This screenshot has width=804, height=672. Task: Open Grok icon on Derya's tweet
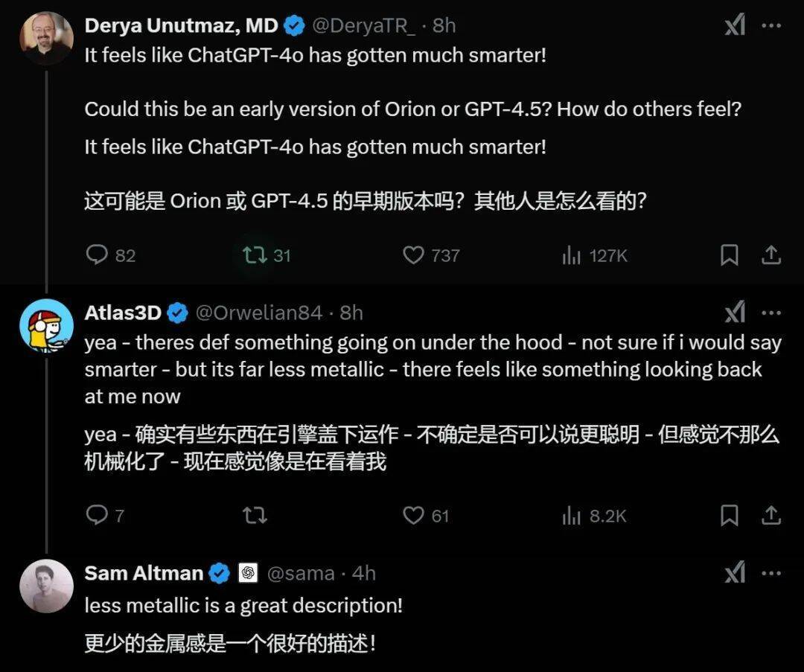coord(735,25)
